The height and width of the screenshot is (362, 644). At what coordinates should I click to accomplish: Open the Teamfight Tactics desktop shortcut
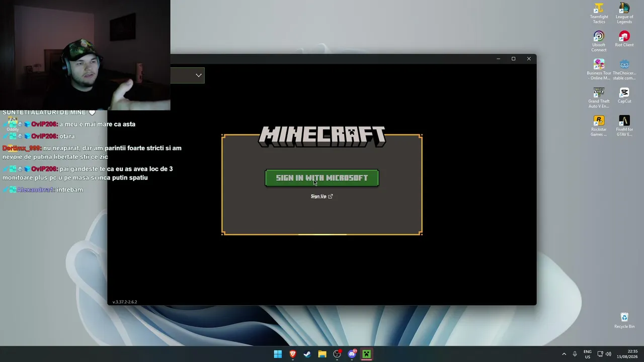(x=599, y=14)
